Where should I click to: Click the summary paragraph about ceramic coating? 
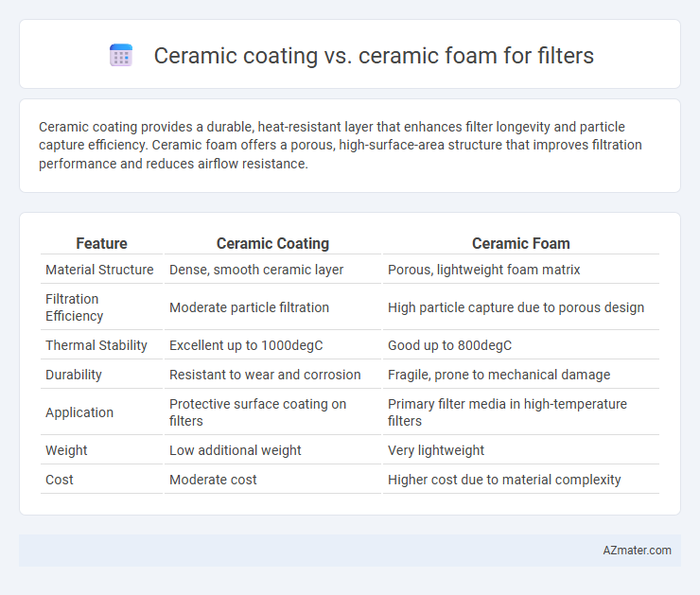[341, 145]
